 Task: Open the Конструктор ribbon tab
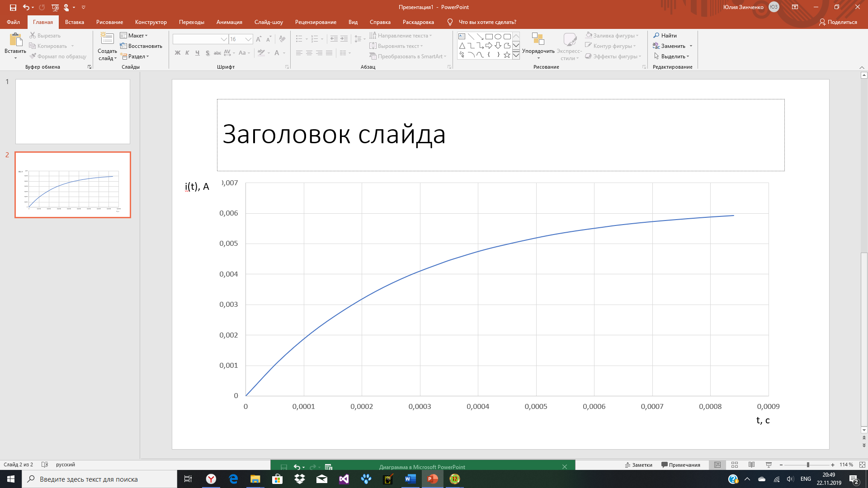[151, 22]
